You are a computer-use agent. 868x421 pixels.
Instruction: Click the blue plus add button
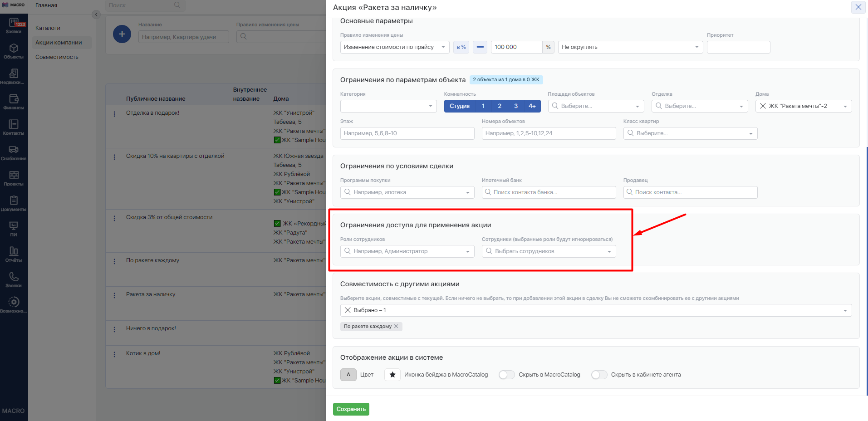(x=122, y=34)
